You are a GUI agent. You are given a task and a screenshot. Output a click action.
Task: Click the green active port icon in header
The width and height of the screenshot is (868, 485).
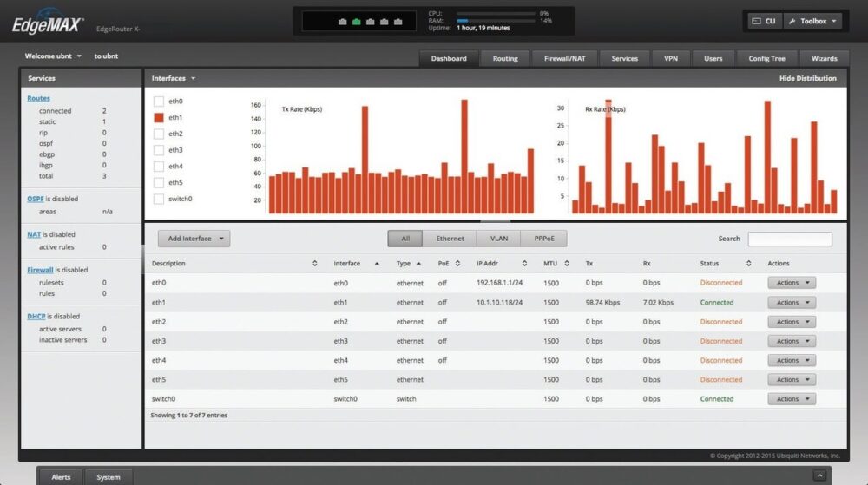coord(356,21)
